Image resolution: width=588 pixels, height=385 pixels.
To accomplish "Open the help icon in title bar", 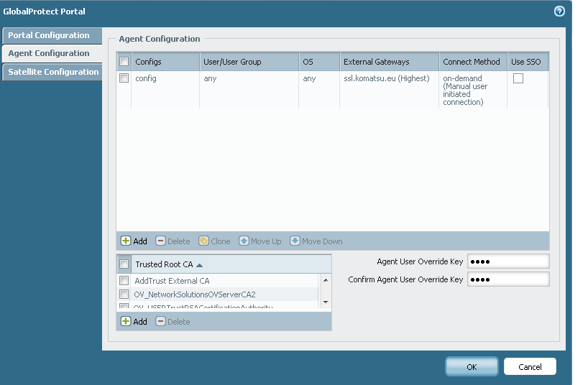I will (559, 11).
